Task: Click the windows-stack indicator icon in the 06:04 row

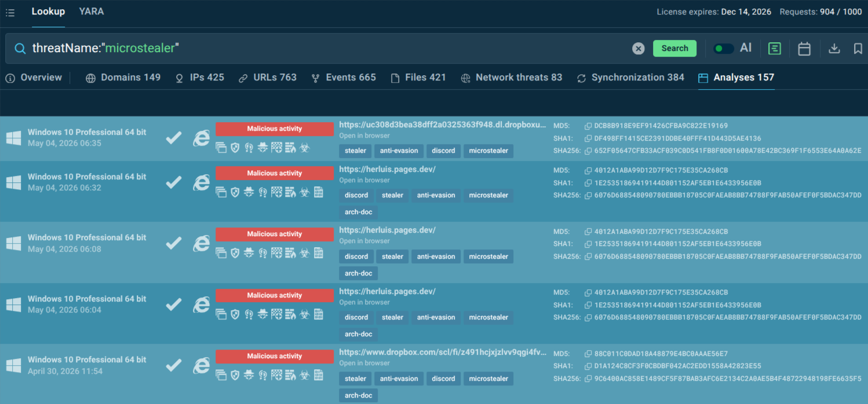Action: click(x=221, y=314)
